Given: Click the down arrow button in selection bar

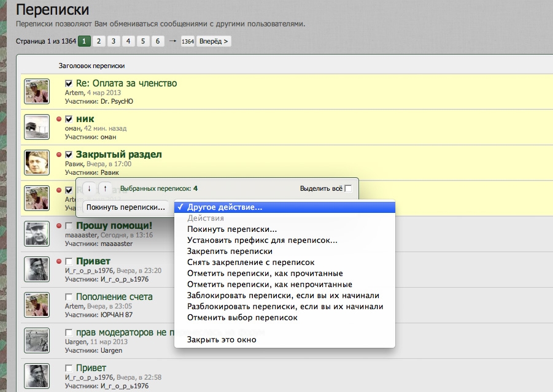Looking at the screenshot, I should pyautogui.click(x=90, y=188).
